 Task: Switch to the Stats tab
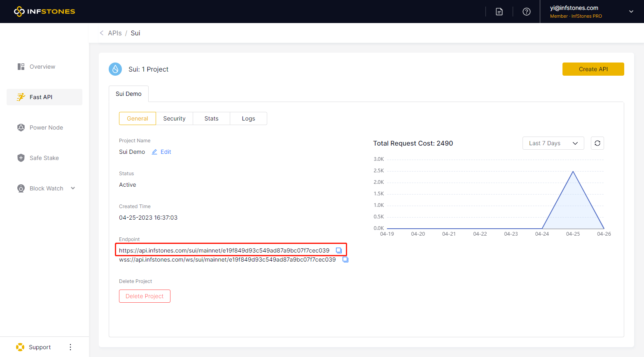click(211, 118)
